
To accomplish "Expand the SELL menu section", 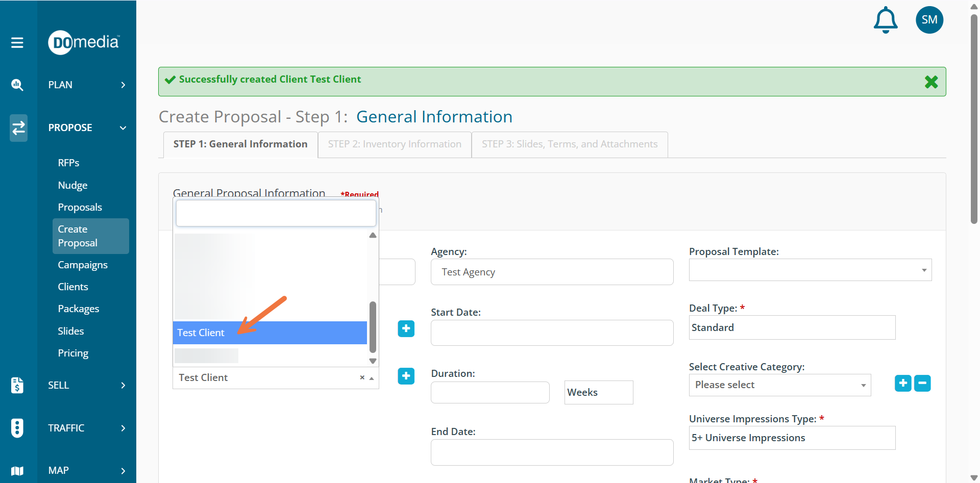I will click(87, 385).
